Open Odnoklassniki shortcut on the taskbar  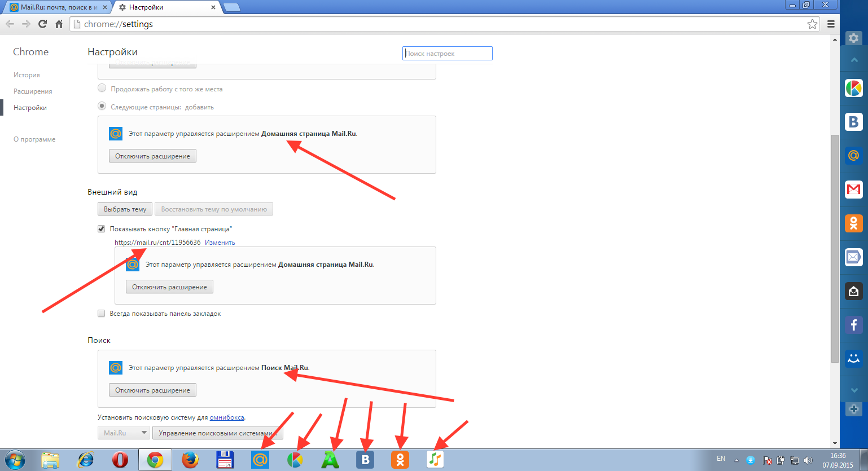(400, 460)
